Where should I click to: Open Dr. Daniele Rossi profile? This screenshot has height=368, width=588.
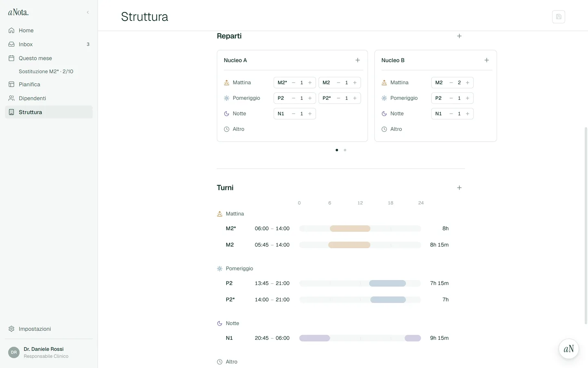pos(49,352)
